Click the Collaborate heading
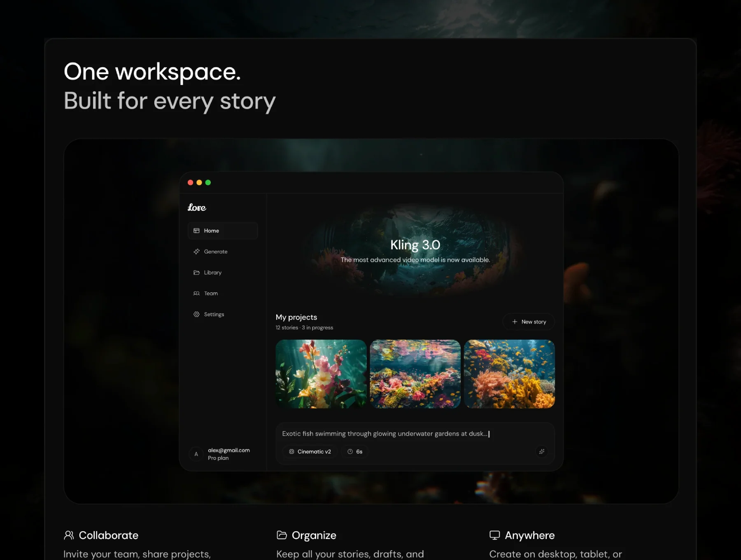The width and height of the screenshot is (741, 560). pyautogui.click(x=109, y=535)
